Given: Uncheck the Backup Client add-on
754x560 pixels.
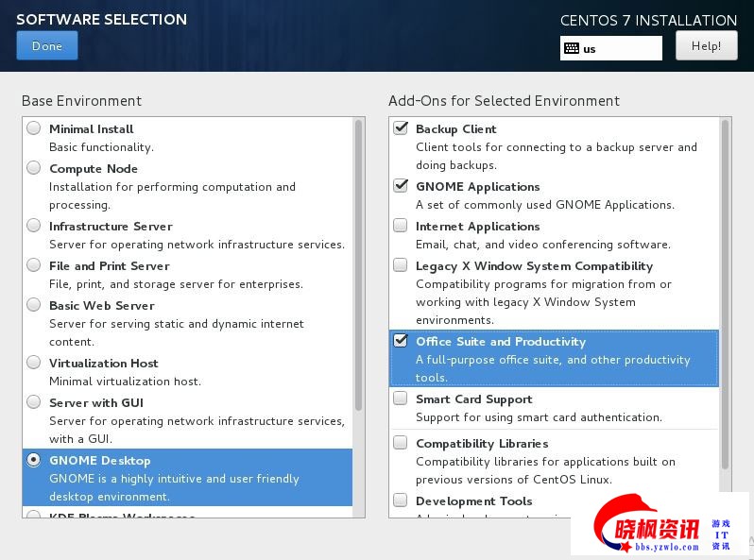Looking at the screenshot, I should pos(401,128).
